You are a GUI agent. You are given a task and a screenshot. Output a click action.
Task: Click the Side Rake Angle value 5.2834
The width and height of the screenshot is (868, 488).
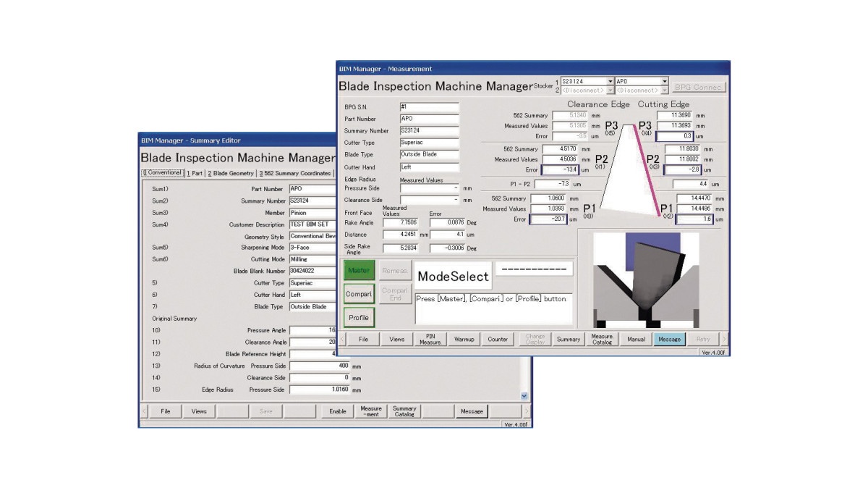pos(400,248)
